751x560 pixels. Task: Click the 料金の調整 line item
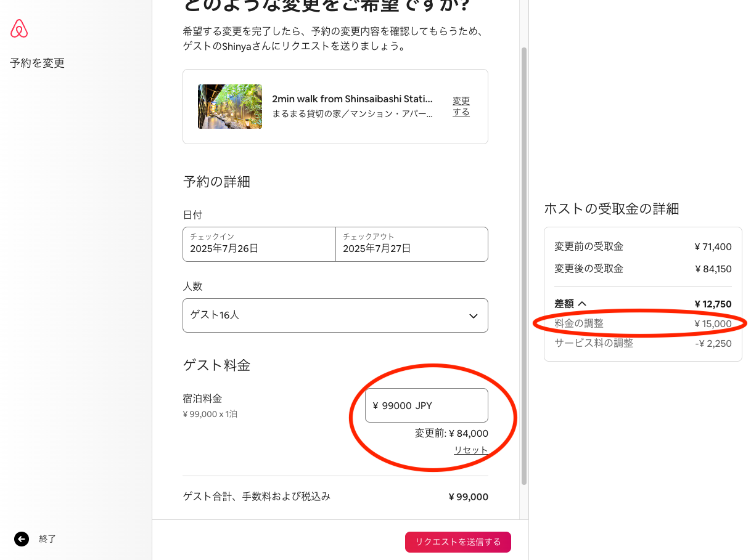[x=579, y=323]
